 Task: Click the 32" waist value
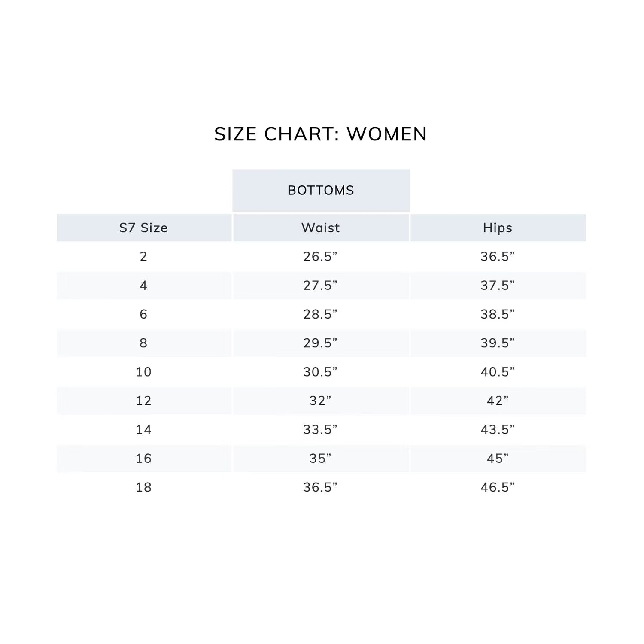[x=320, y=401]
